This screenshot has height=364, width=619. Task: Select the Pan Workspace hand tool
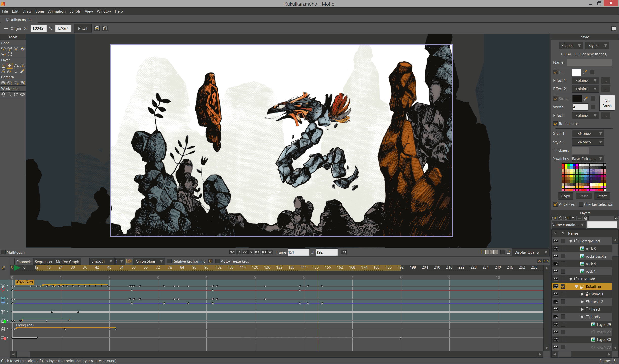[x=3, y=94]
